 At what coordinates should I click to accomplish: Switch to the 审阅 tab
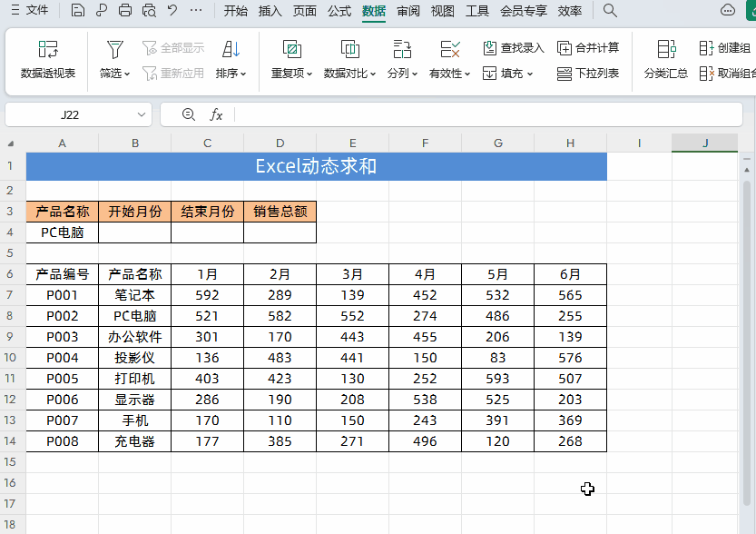(x=408, y=11)
